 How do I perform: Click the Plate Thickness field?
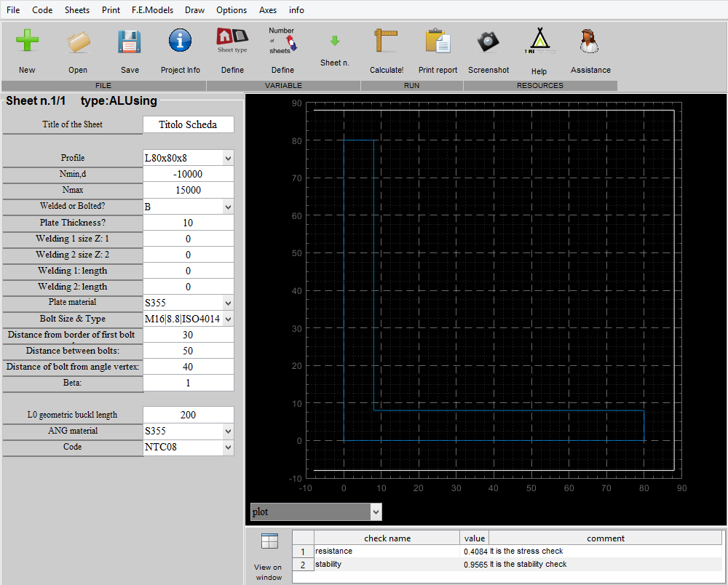[188, 223]
